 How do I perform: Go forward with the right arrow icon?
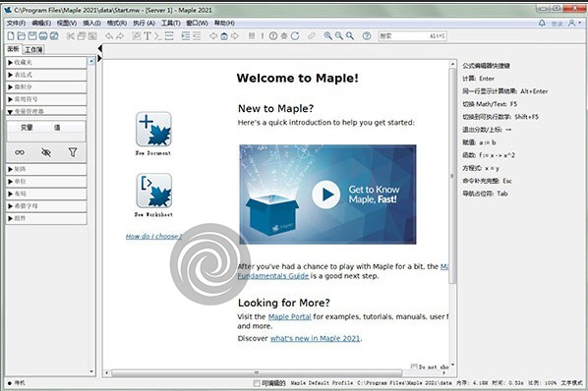(235, 36)
